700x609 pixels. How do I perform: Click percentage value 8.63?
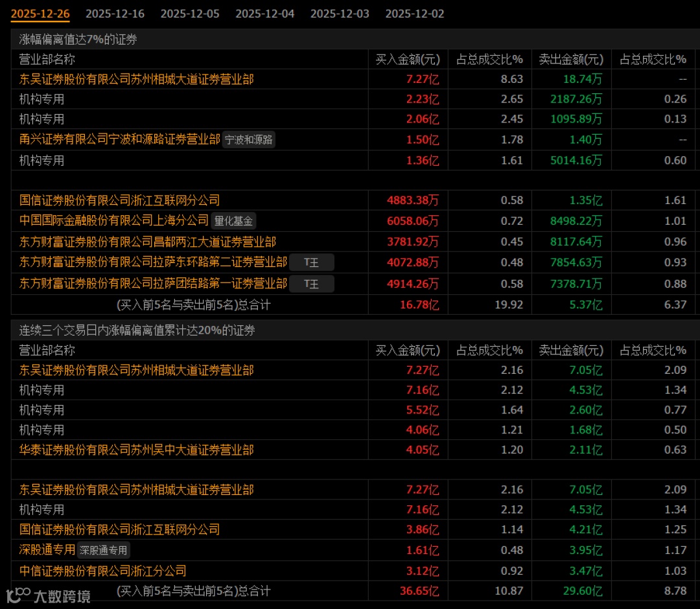click(511, 79)
